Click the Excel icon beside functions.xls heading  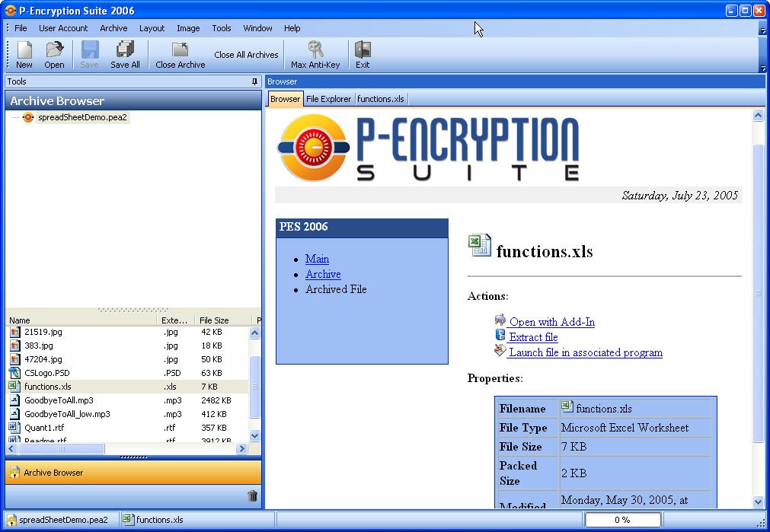point(479,245)
